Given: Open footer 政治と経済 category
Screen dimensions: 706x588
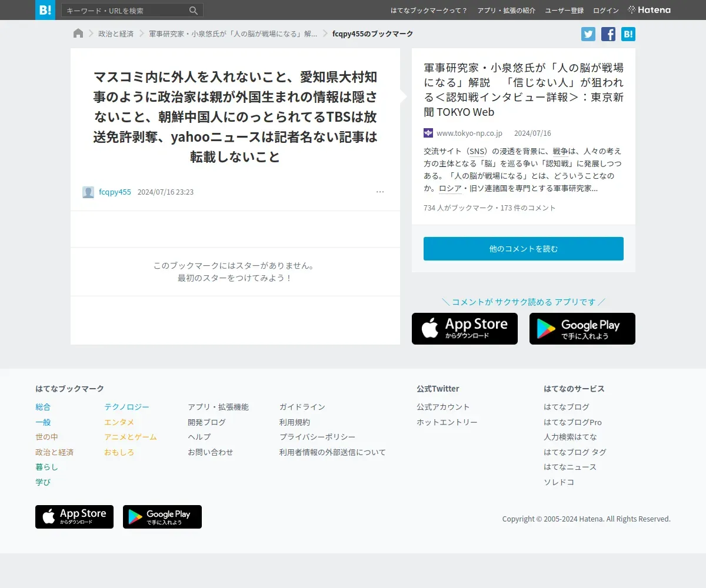Looking at the screenshot, I should point(54,452).
